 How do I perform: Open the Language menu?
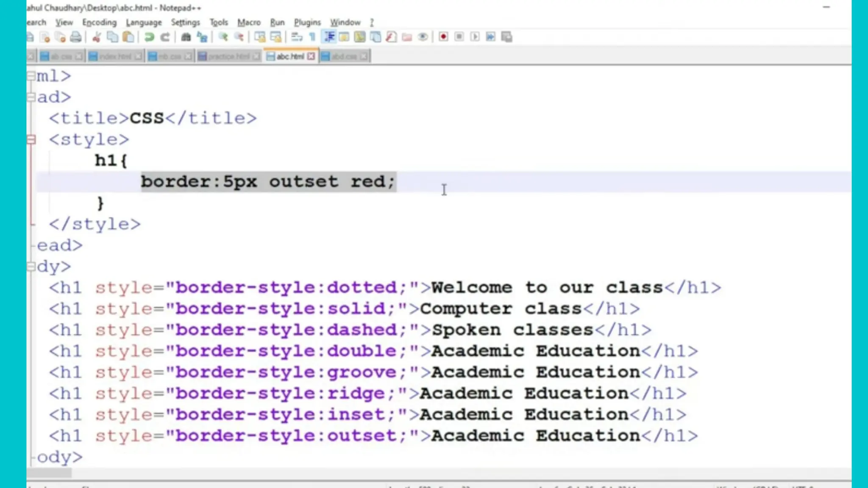click(144, 22)
